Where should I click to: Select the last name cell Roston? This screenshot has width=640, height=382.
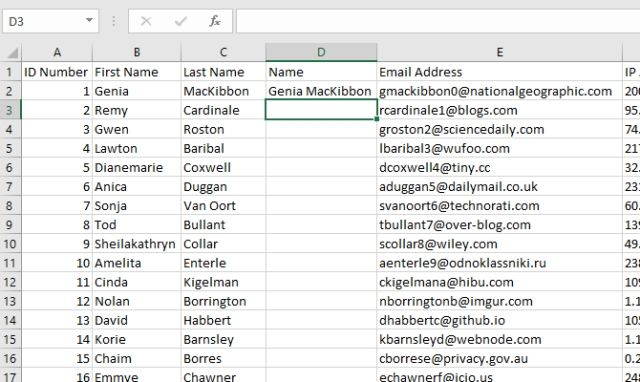(223, 129)
